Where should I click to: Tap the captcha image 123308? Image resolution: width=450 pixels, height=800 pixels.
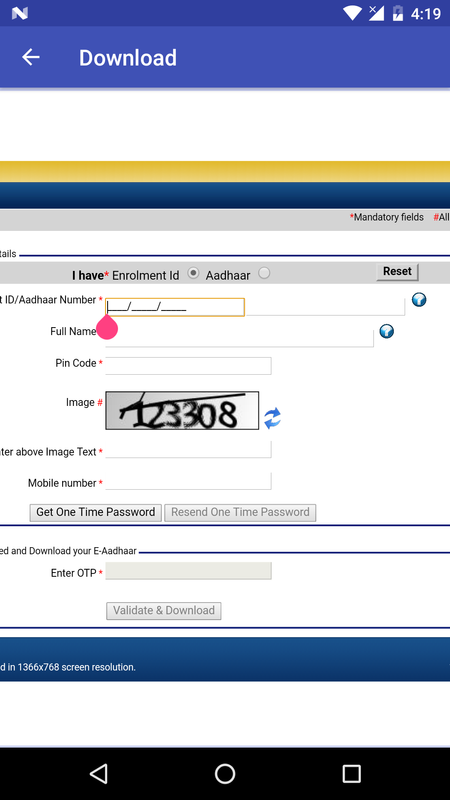(x=182, y=411)
